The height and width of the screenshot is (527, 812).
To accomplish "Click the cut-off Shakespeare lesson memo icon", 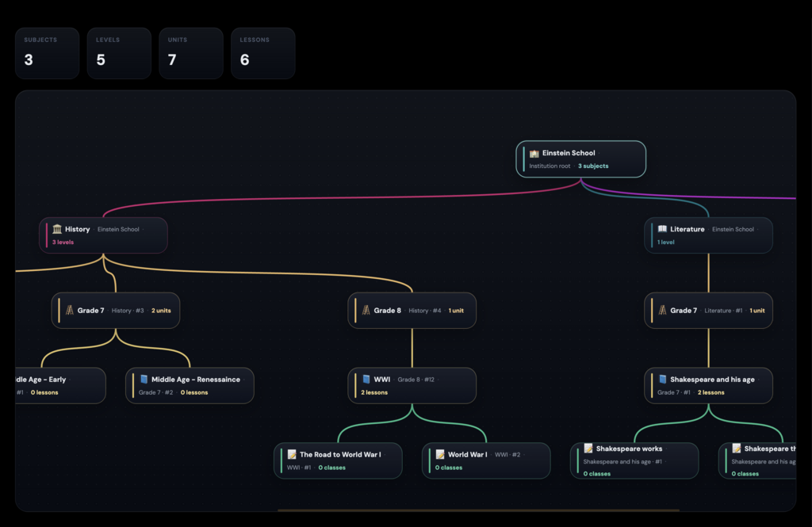I will pyautogui.click(x=737, y=449).
